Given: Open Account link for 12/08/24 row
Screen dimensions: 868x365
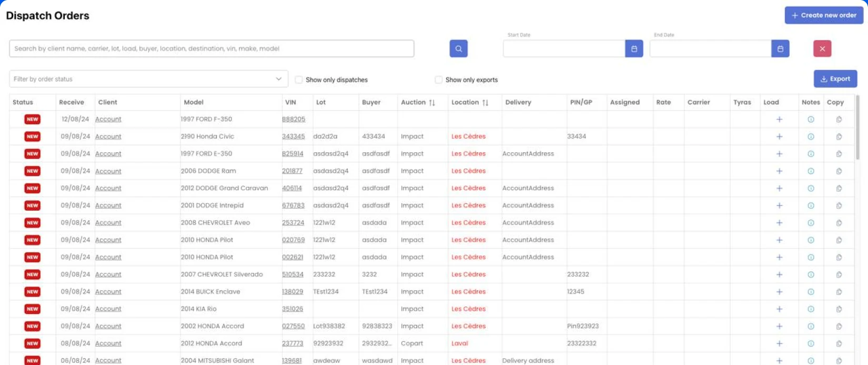Looking at the screenshot, I should 108,120.
